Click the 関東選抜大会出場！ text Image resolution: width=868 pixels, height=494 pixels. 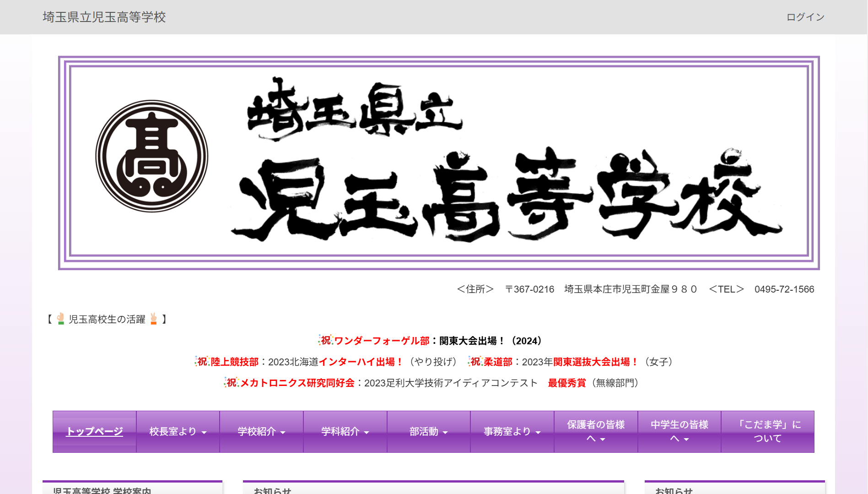[596, 362]
